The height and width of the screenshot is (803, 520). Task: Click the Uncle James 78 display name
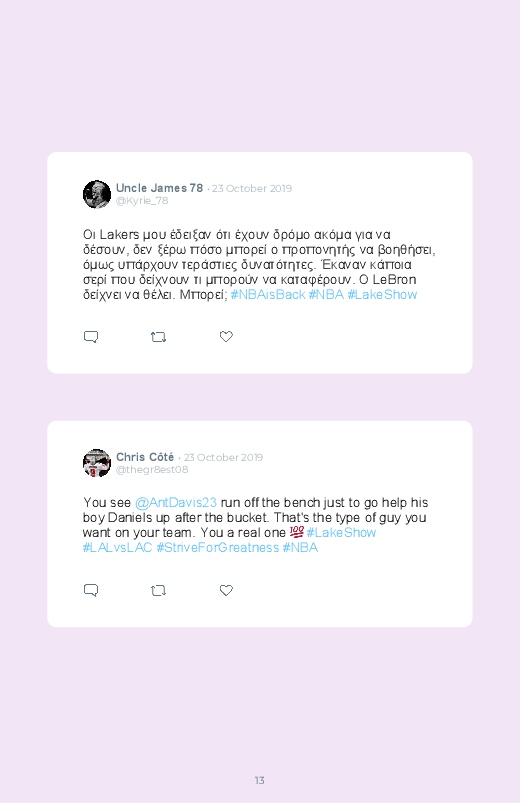[159, 188]
